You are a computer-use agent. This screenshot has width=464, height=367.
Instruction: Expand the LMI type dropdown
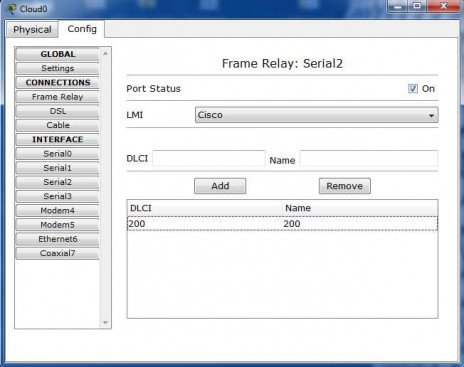316,115
